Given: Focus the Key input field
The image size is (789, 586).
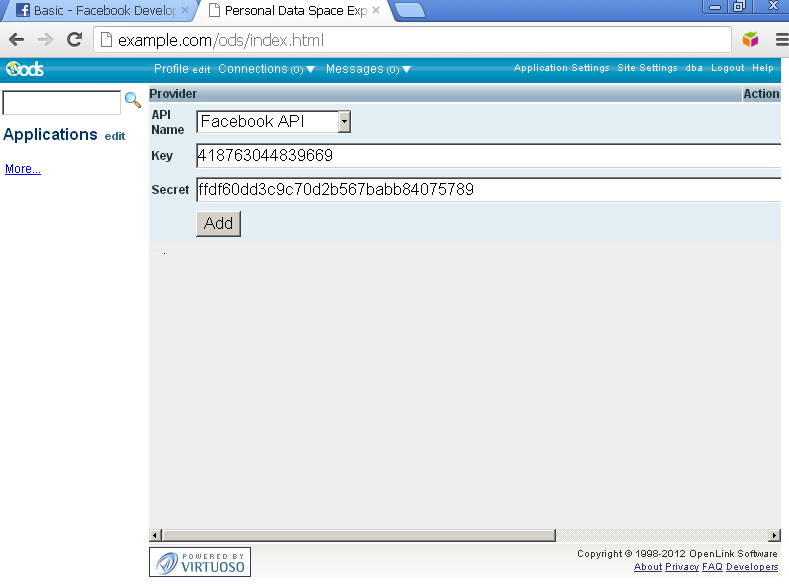Looking at the screenshot, I should [489, 155].
